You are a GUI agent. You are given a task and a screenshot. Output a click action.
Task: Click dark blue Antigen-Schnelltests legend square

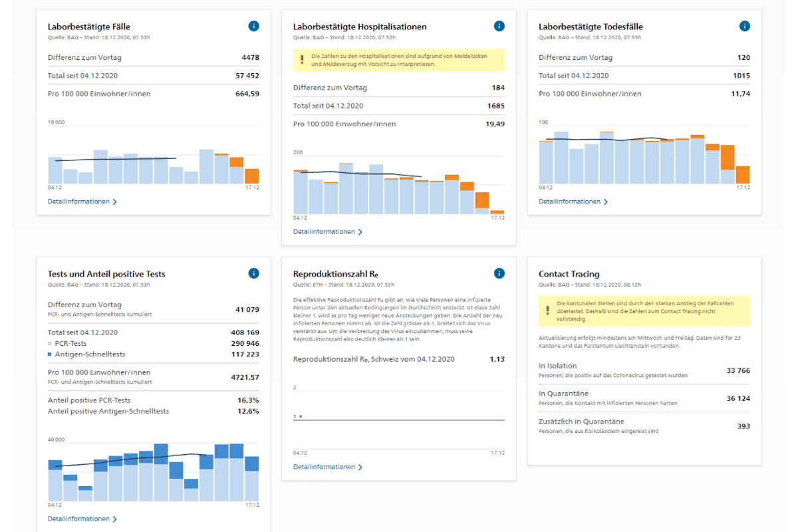(x=50, y=354)
